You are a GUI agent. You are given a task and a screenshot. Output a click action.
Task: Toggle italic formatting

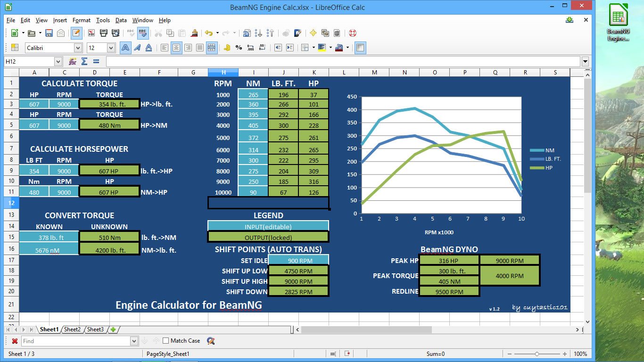point(137,48)
